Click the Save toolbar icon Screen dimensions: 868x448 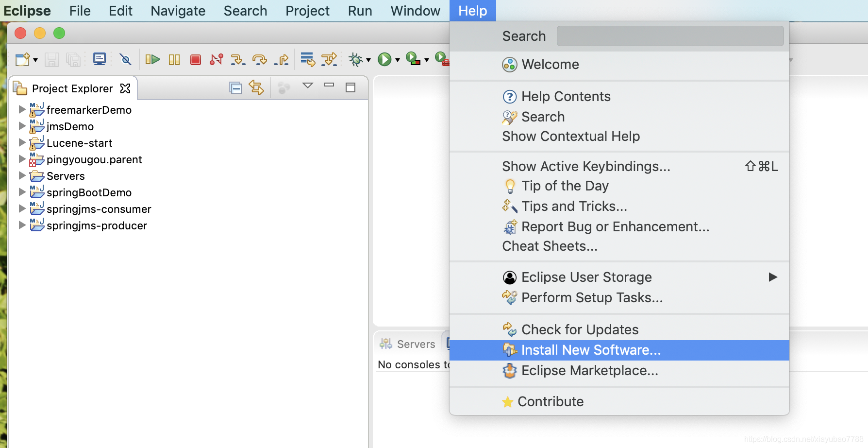[x=51, y=60]
